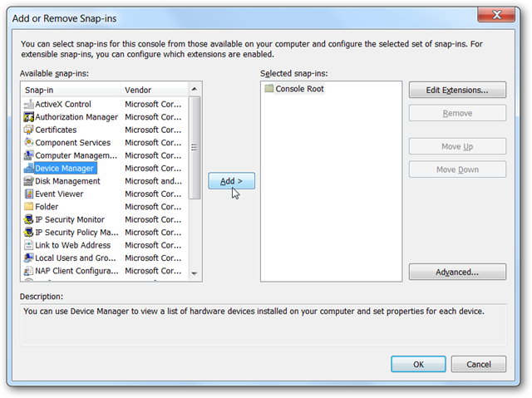Click the Remove button
532x398 pixels.
[457, 113]
